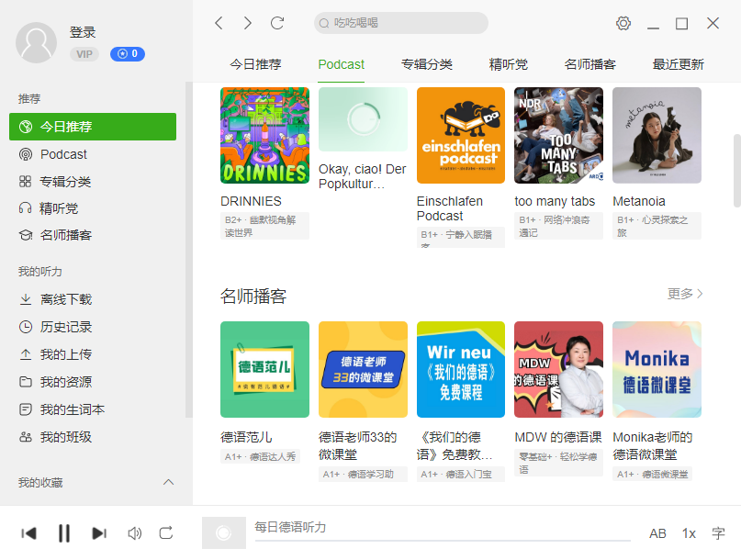Toggle subtitles with the 字 button

tap(718, 533)
